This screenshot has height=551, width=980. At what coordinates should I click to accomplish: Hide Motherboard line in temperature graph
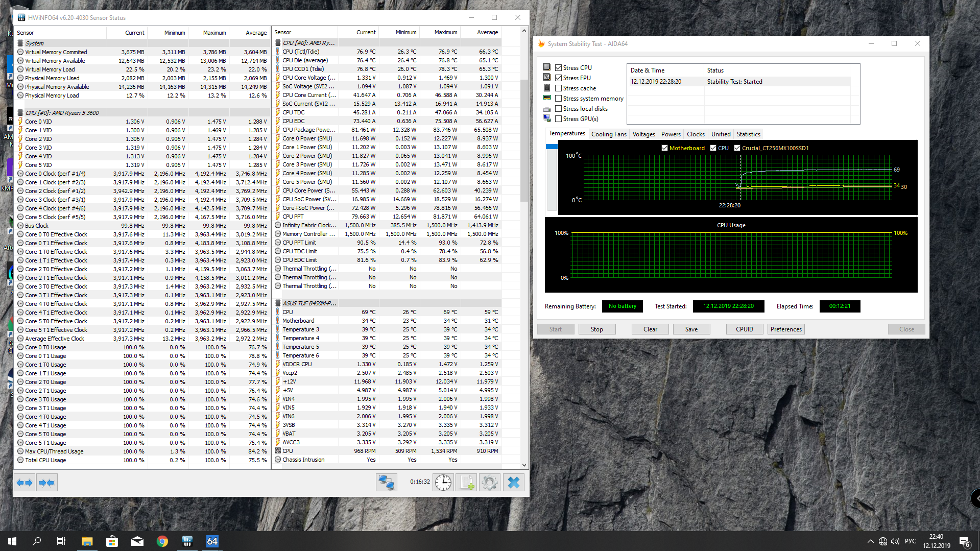coord(664,148)
